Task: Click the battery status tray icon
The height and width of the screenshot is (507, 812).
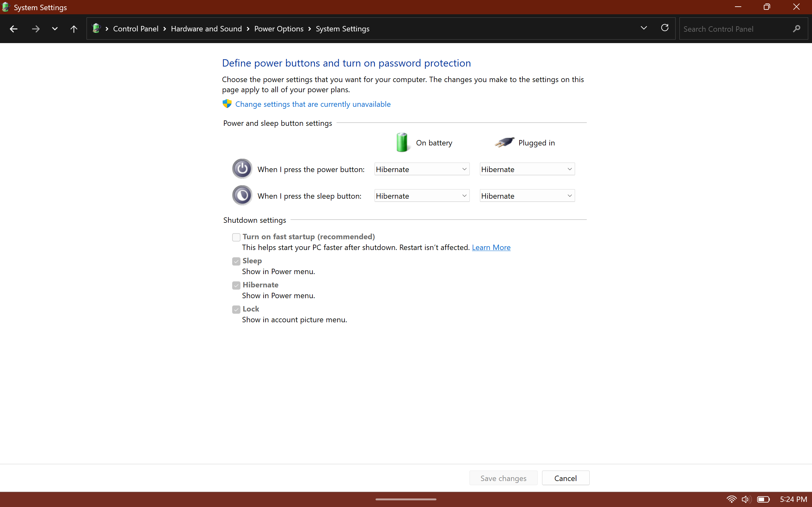Action: click(x=763, y=499)
